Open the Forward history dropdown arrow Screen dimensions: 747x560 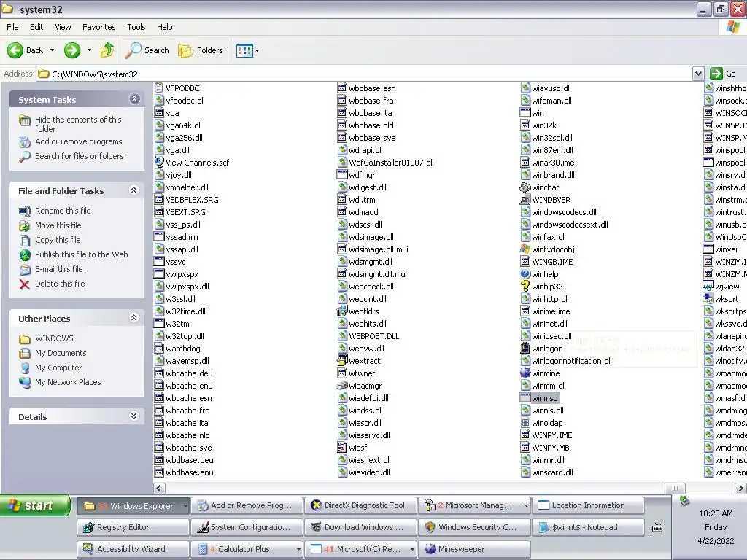[89, 50]
